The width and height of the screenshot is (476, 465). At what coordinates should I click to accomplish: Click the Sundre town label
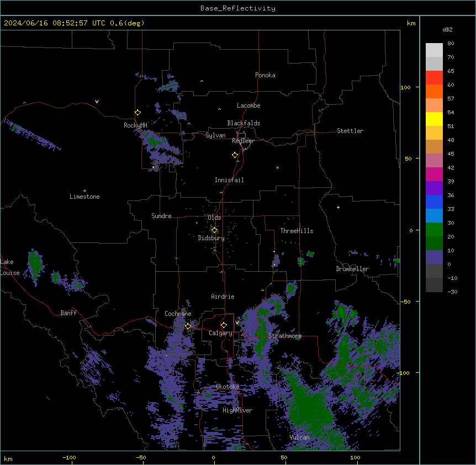(x=161, y=216)
